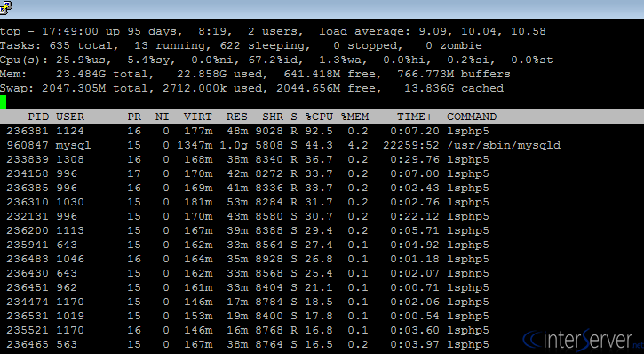This screenshot has width=644, height=354.
Task: Click the 4.2 %MEM value for mysqld
Action: pos(358,145)
